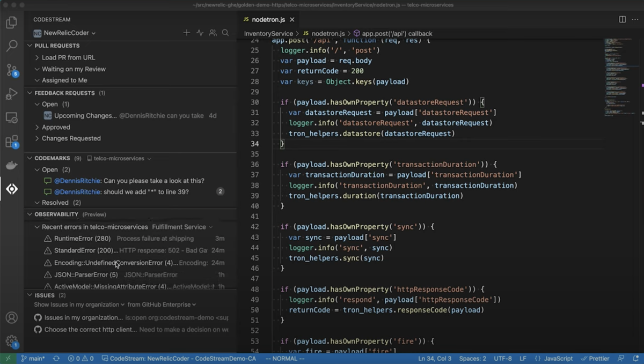The image size is (644, 364).
Task: Open the editor More Actions ellipsis
Action: [x=635, y=19]
